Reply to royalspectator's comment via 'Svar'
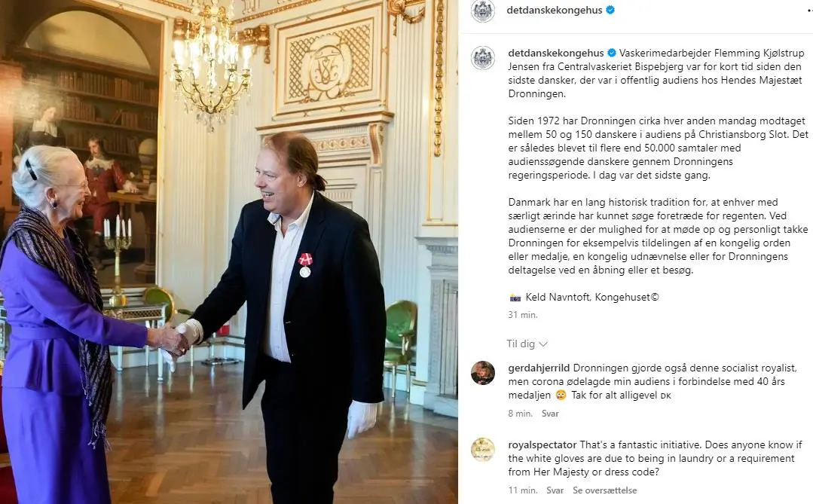Viewport: 813px width, 504px height. (555, 490)
